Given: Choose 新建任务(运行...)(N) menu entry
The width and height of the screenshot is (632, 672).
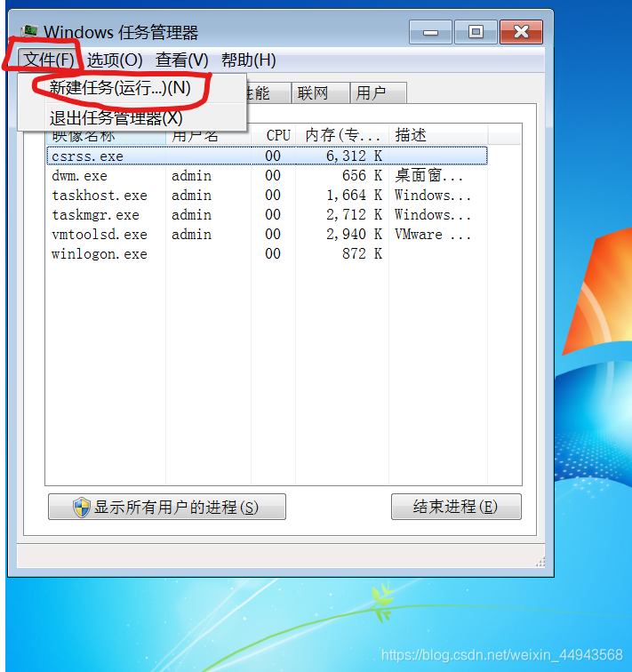Looking at the screenshot, I should point(132,88).
